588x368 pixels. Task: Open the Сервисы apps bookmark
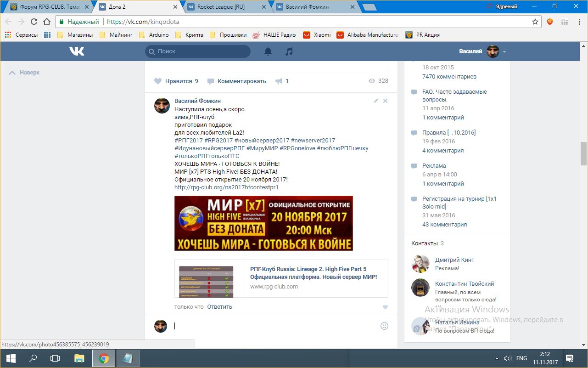point(21,35)
